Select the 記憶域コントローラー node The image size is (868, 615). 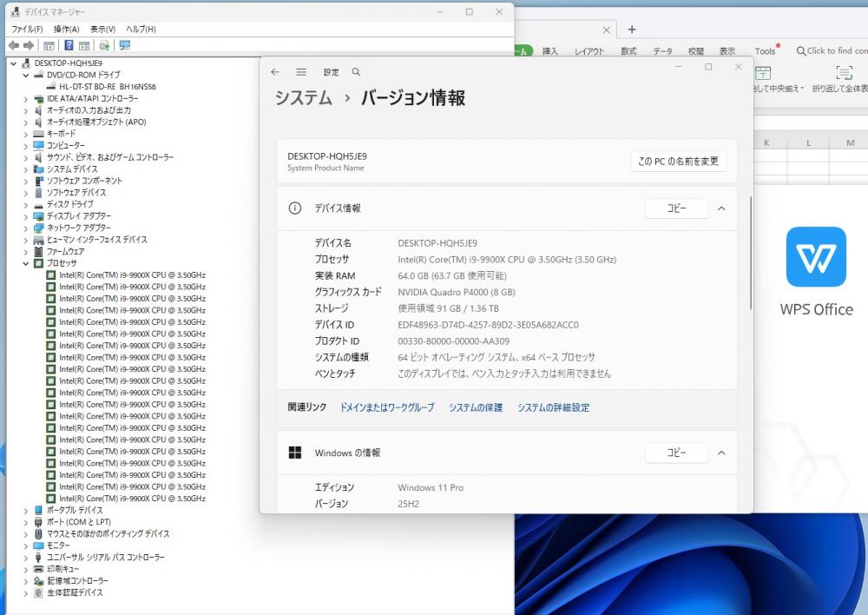[77, 580]
